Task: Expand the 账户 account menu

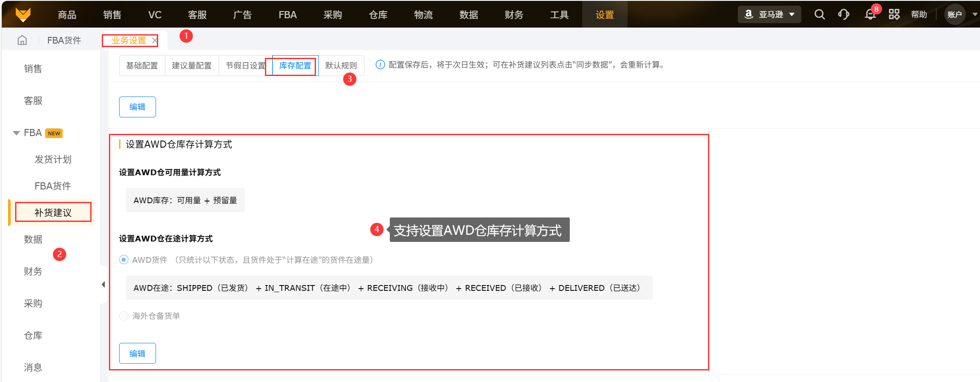Action: point(960,15)
